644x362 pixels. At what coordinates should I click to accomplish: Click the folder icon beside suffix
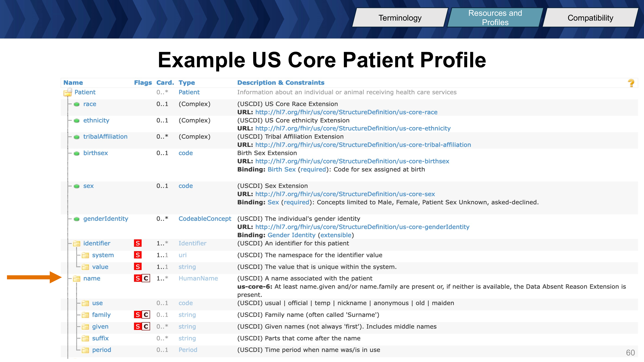tap(85, 339)
